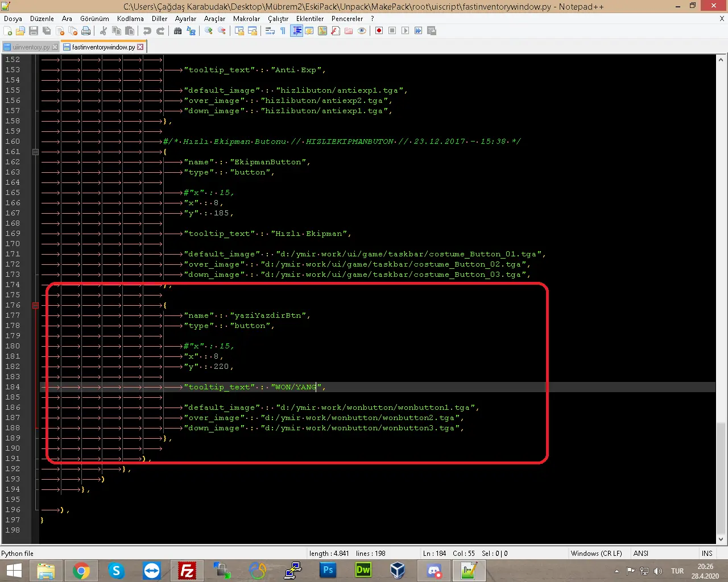
Task: Click the Stop macro recording icon
Action: (x=392, y=31)
